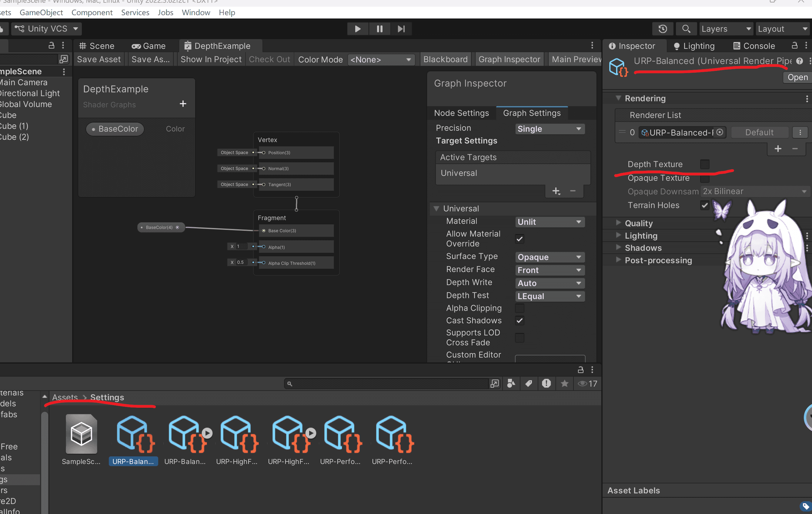
Task: Toggle the Cast Shadows checkbox
Action: (520, 321)
